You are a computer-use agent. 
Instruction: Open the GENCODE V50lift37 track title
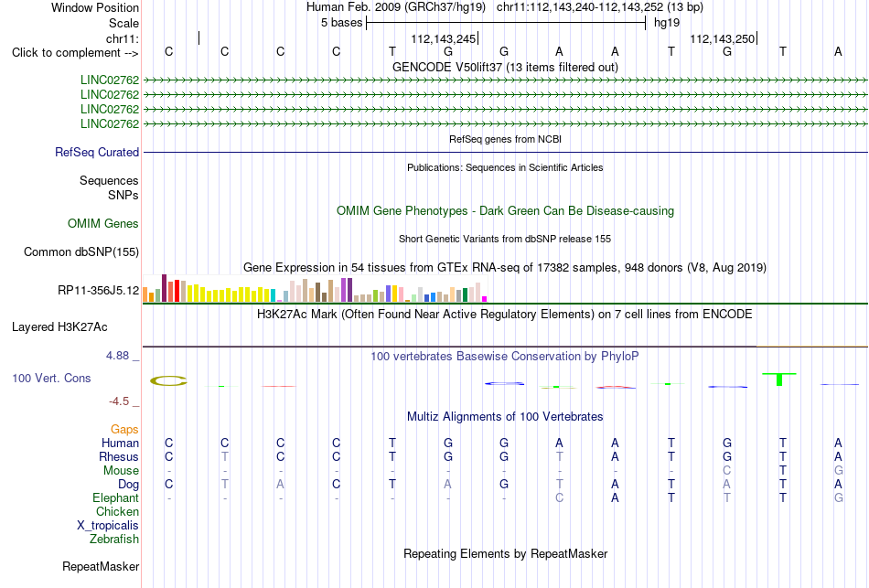point(505,67)
